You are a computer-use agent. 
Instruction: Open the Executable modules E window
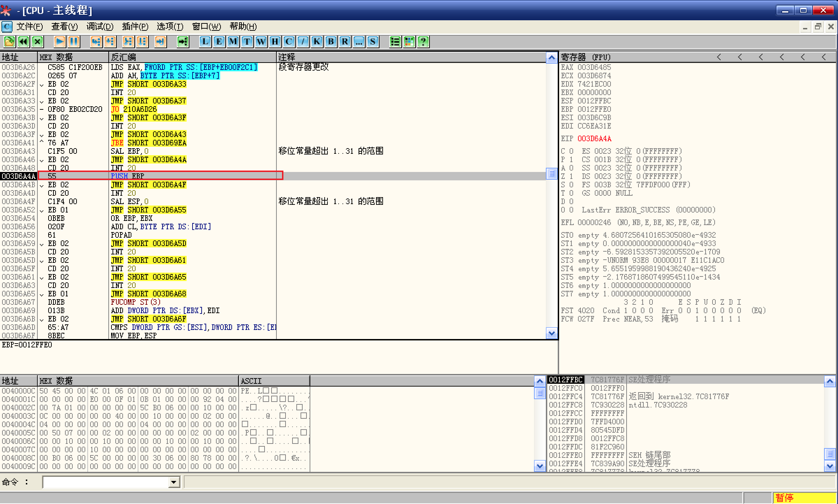[219, 42]
